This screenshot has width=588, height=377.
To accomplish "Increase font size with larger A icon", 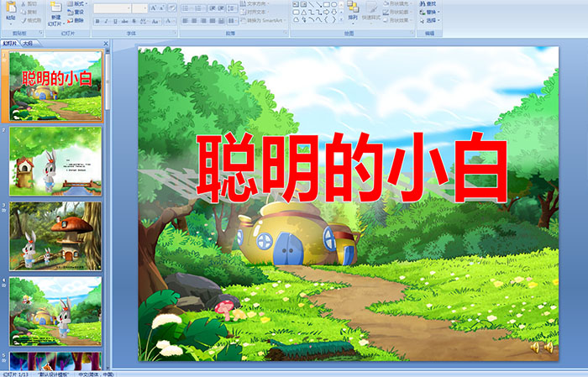I will point(154,8).
